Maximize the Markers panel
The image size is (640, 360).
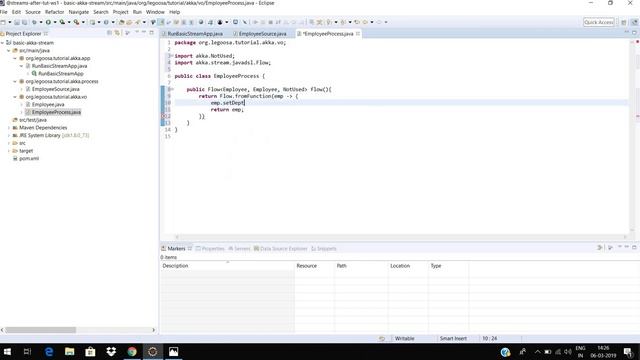[x=634, y=247]
